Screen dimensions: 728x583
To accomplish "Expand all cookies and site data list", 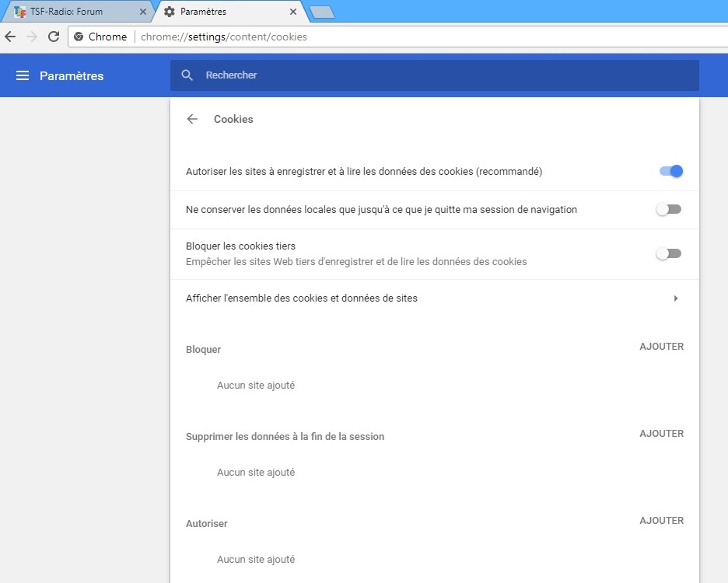I will [x=675, y=298].
